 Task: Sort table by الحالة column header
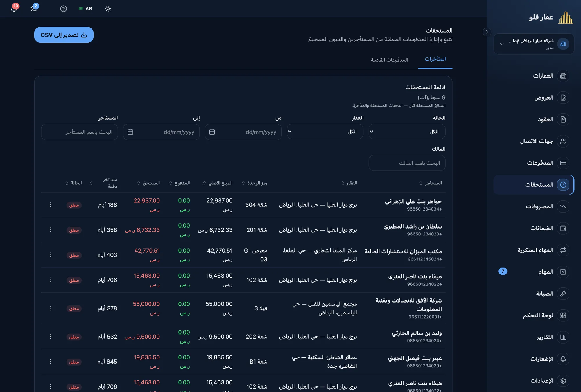click(x=73, y=183)
